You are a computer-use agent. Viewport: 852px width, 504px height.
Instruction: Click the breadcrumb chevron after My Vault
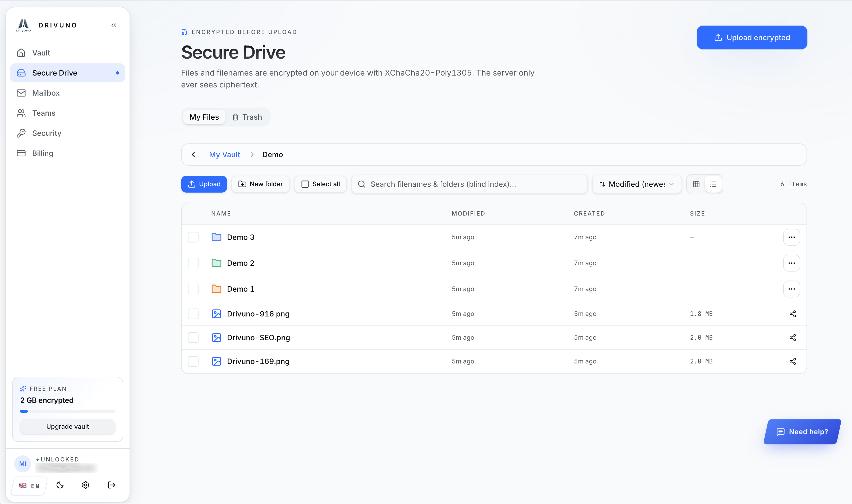pos(252,155)
